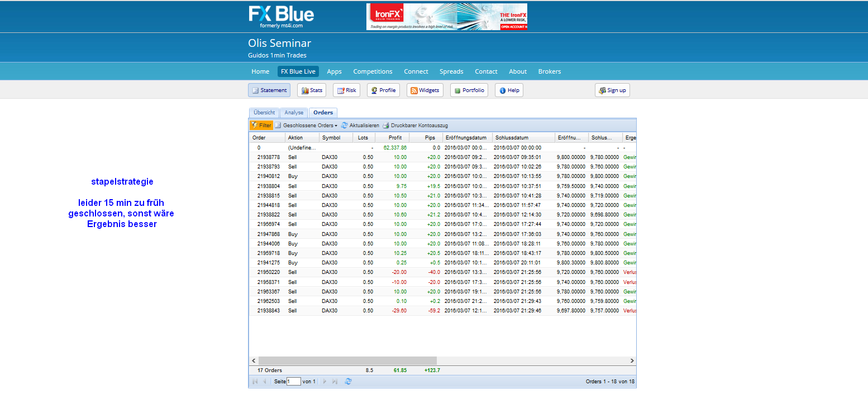Image resolution: width=868 pixels, height=395 pixels.
Task: Click the refresh icon in pagination bar
Action: coord(349,382)
